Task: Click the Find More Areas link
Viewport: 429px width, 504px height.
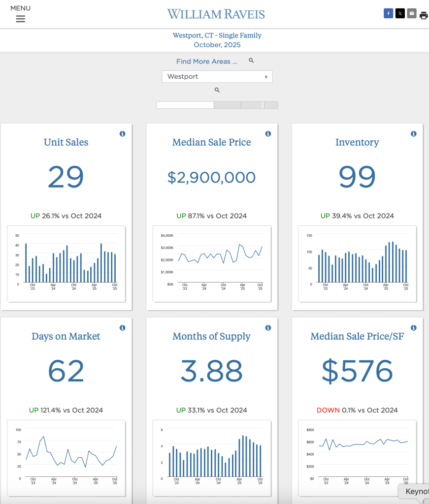Action: point(207,62)
